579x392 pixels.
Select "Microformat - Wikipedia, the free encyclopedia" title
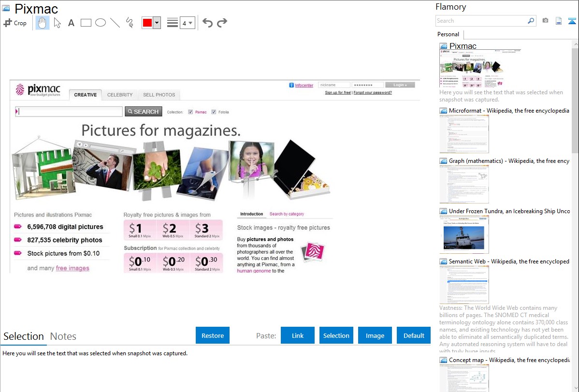point(509,111)
